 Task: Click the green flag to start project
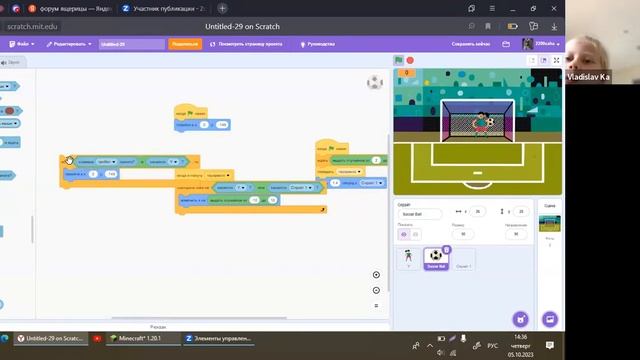399,60
